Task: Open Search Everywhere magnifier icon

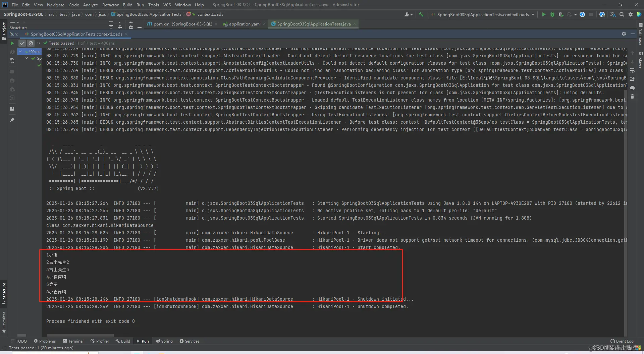Action: tap(622, 14)
